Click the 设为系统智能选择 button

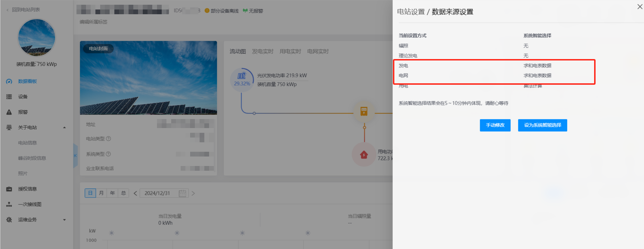click(x=542, y=125)
